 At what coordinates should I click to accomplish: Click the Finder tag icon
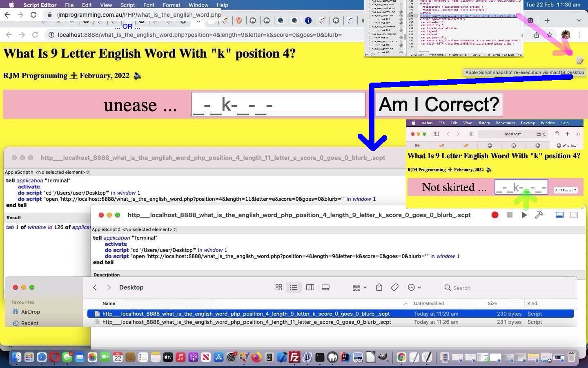[x=394, y=287]
